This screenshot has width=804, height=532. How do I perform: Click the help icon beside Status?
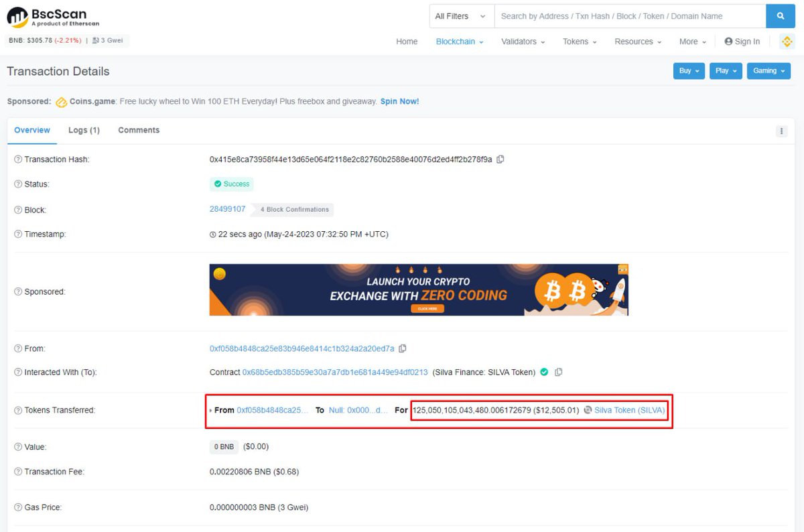[x=18, y=184]
